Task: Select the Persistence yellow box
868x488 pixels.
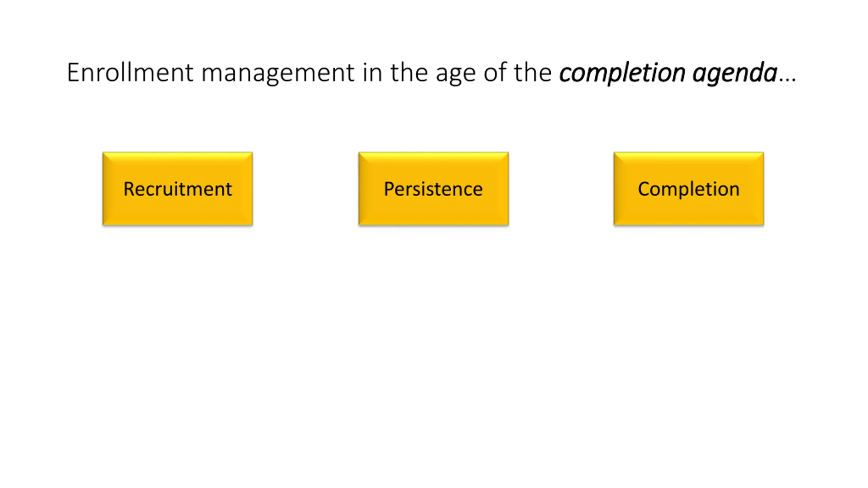Action: pyautogui.click(x=433, y=188)
